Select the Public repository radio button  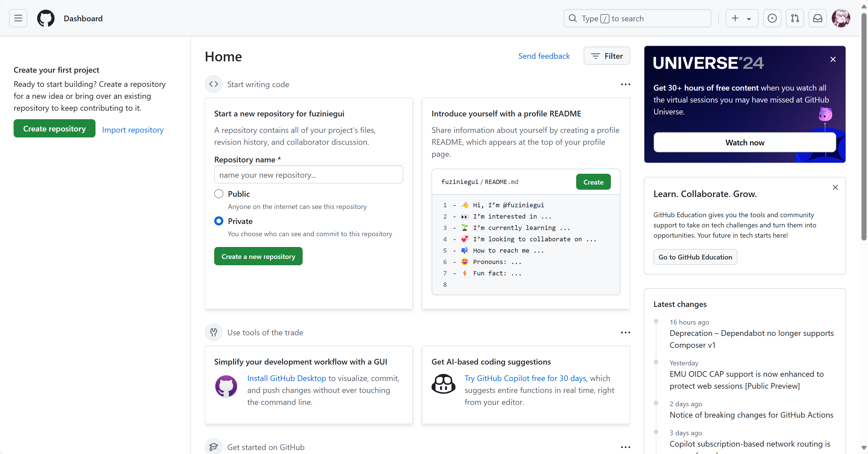tap(219, 194)
